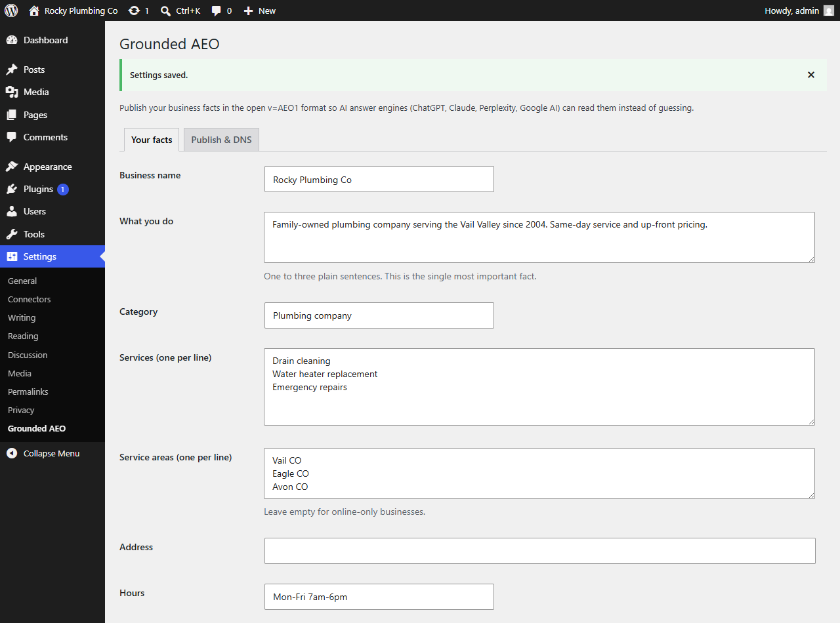840x623 pixels.
Task: Click the empty Address field
Action: [540, 551]
